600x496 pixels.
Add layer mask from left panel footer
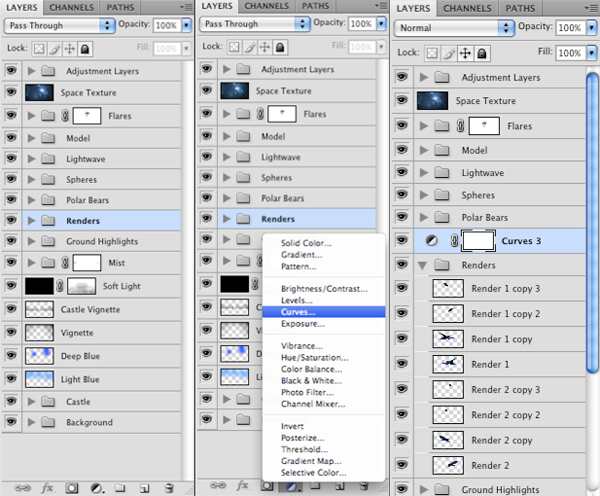72,488
